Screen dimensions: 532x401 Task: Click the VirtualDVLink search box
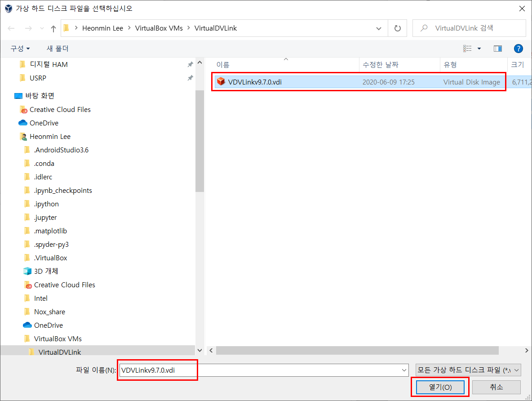(x=469, y=28)
